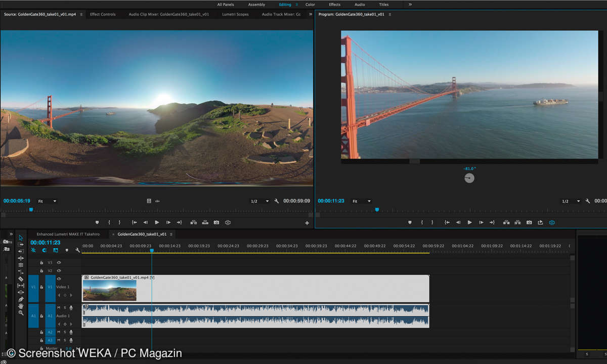Image resolution: width=607 pixels, height=364 pixels.
Task: Select the Slip tool
Action: (21, 286)
